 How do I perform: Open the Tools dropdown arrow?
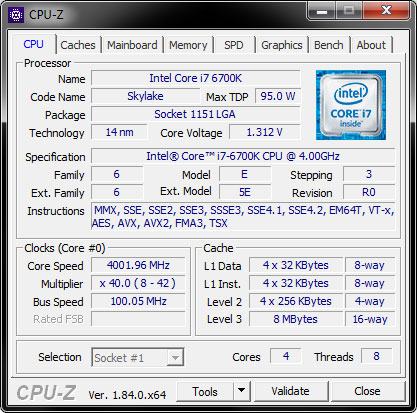pos(242,391)
